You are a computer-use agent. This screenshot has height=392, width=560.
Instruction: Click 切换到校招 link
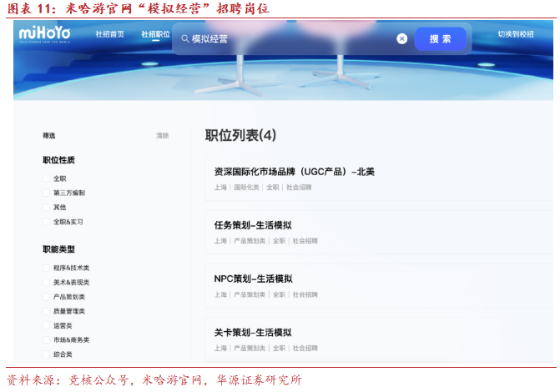515,35
